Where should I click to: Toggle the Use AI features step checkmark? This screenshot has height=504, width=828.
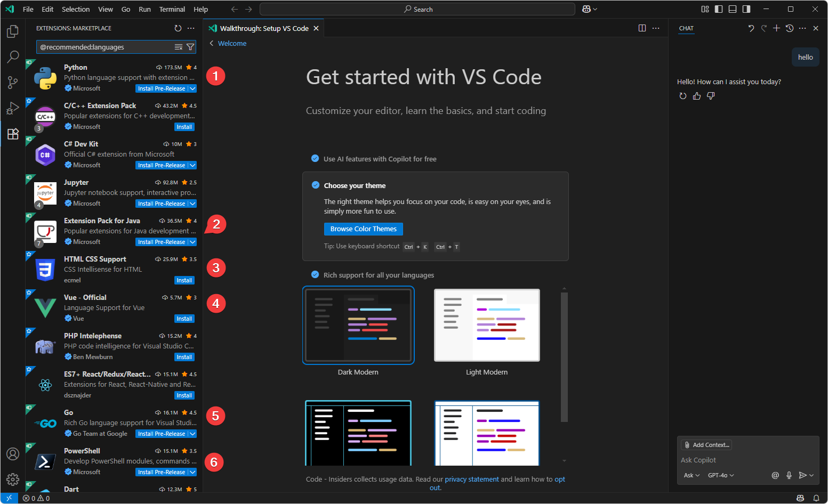(315, 158)
